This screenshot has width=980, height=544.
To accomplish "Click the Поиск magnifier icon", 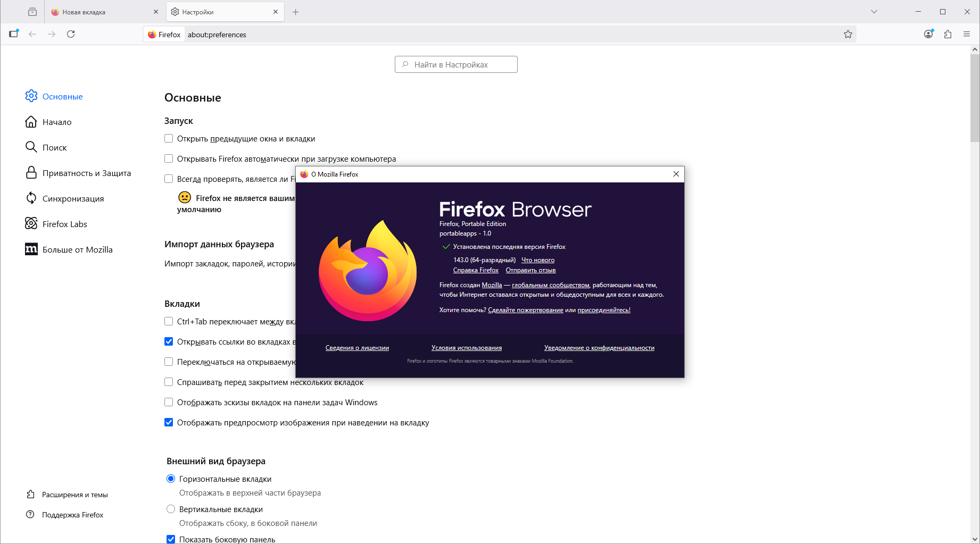I will click(31, 147).
